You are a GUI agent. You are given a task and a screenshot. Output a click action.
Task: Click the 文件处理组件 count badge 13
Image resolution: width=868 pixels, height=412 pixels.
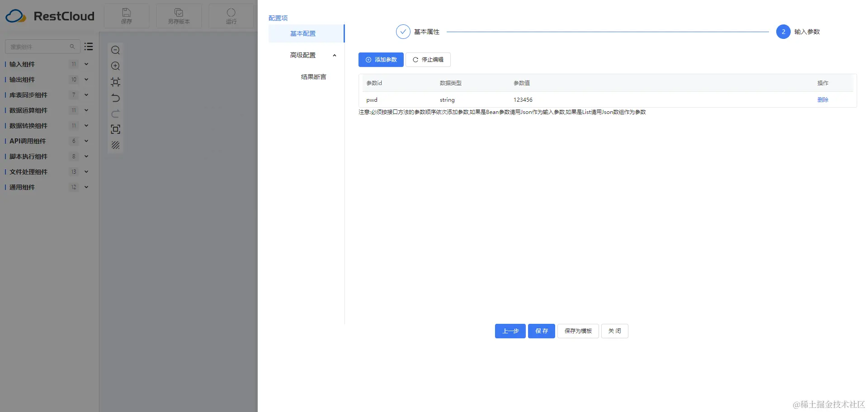(x=74, y=172)
